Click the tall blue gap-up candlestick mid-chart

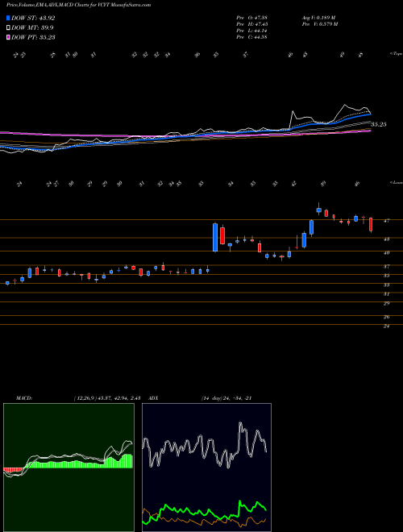pos(214,237)
